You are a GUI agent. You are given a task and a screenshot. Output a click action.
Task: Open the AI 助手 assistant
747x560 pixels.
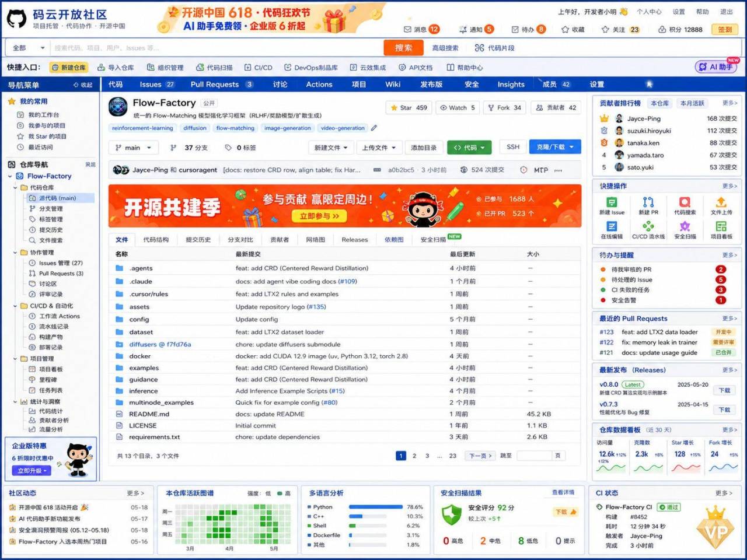(717, 67)
